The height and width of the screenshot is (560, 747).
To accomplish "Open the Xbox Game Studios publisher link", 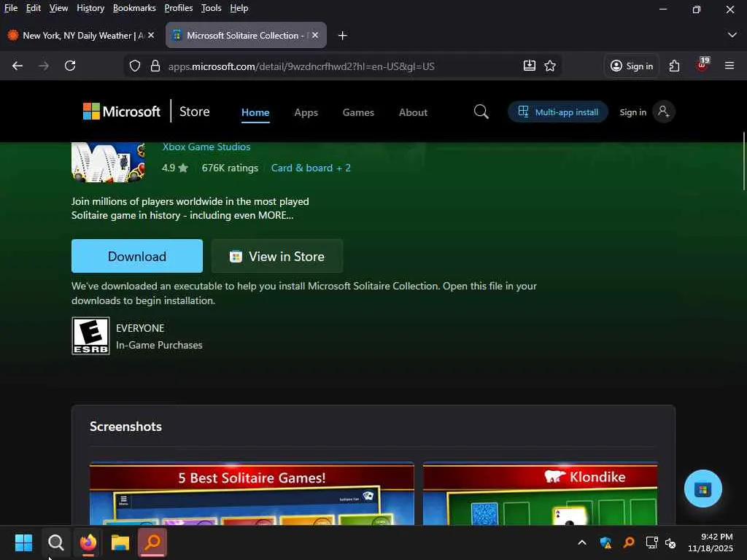I will (206, 147).
